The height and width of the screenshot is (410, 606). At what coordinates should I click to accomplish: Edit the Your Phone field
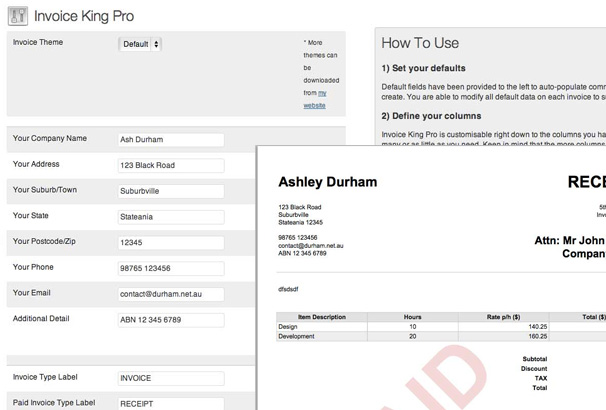pyautogui.click(x=171, y=269)
